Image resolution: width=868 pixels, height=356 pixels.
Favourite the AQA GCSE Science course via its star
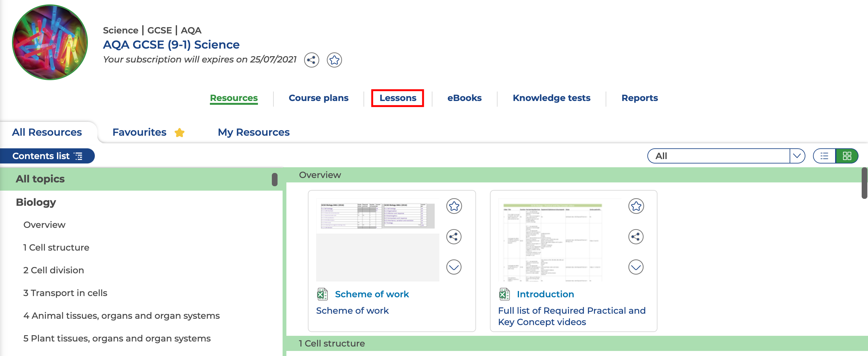coord(334,60)
